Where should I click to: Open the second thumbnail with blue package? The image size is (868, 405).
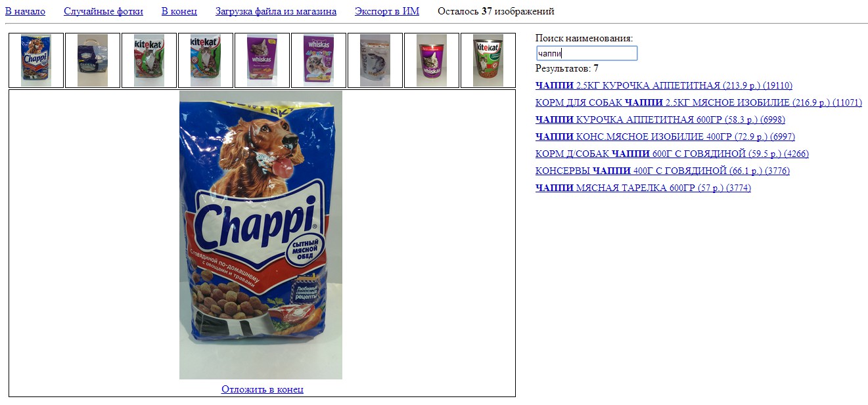pos(93,60)
